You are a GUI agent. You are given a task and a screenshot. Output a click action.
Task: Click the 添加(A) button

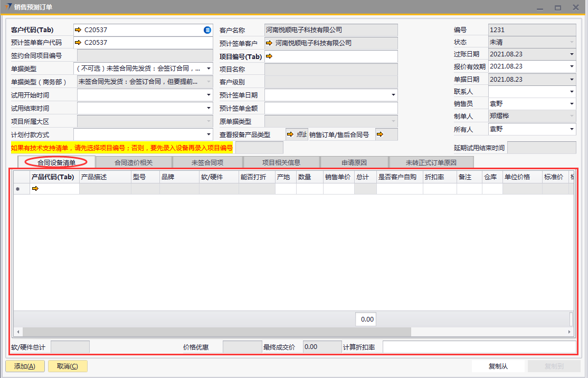click(x=25, y=366)
